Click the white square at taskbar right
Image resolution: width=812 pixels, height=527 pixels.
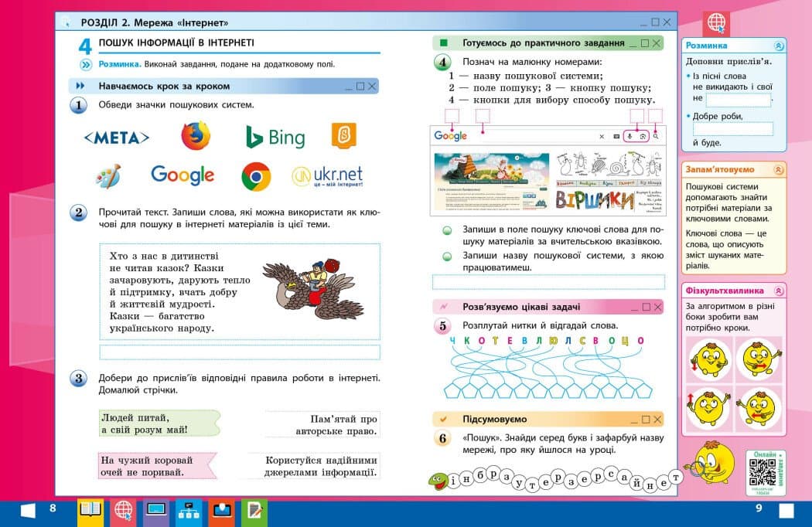click(786, 511)
